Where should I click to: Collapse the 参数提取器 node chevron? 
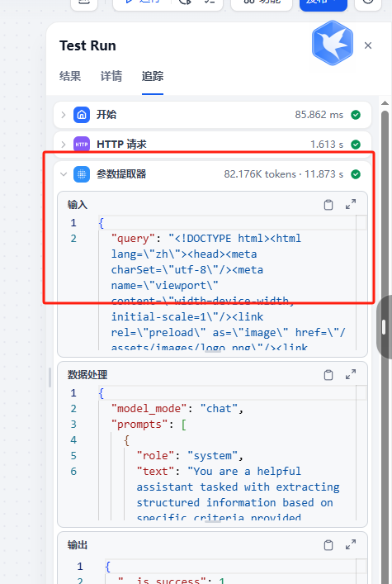64,174
